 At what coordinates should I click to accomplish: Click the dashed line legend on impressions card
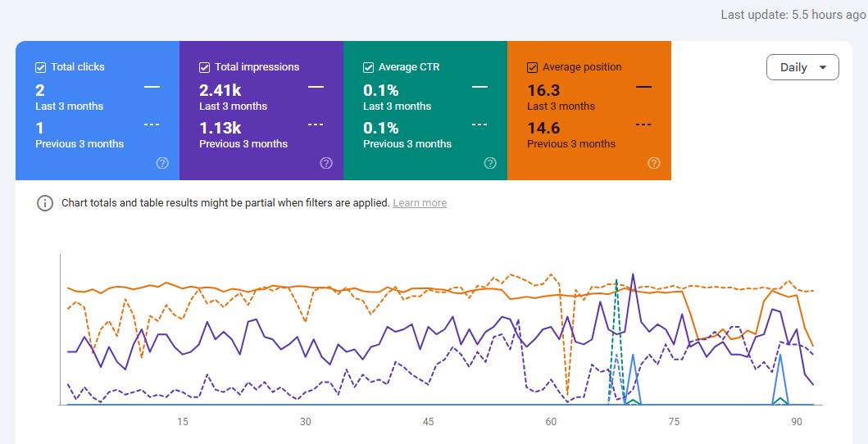[316, 125]
